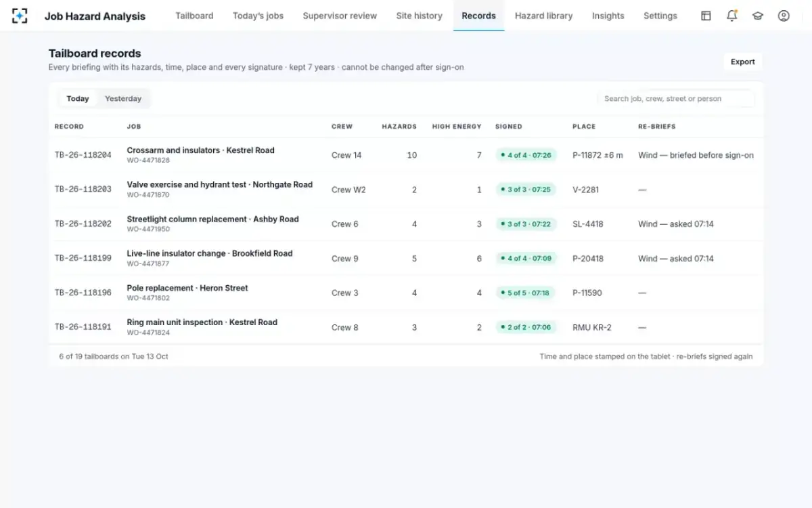812x508 pixels.
Task: Click work order WO-4471950
Action: click(x=148, y=229)
